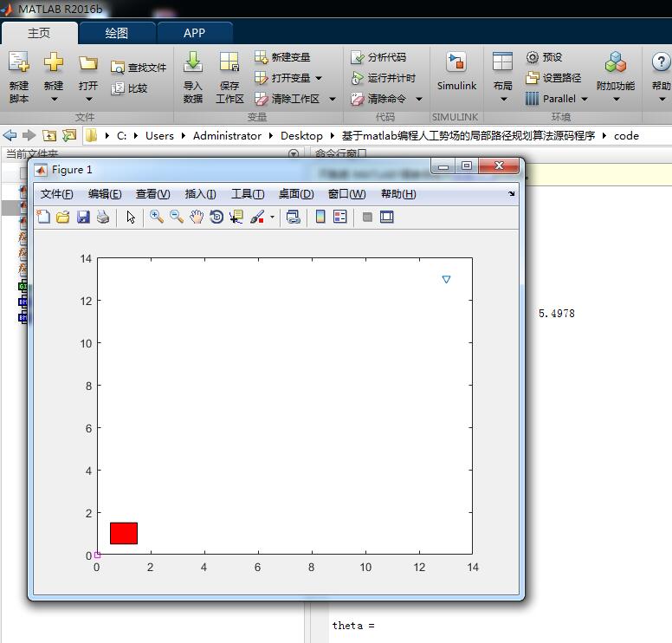Click Print Figure icon

103,217
